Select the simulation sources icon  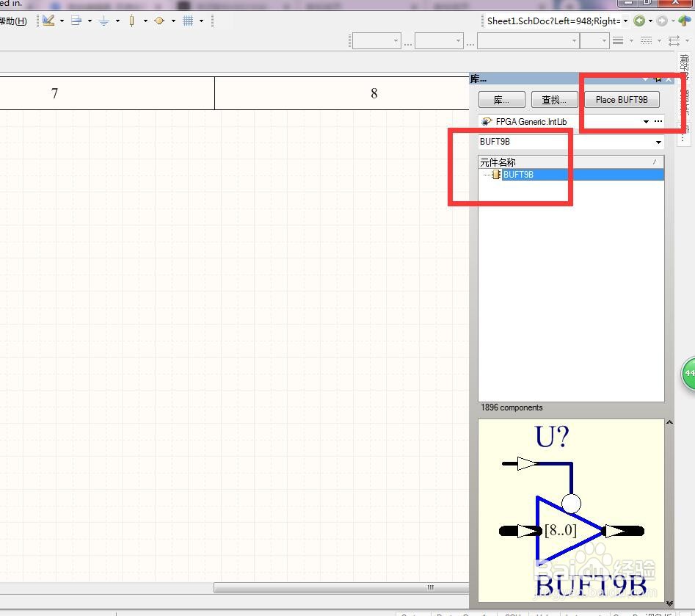click(x=159, y=21)
